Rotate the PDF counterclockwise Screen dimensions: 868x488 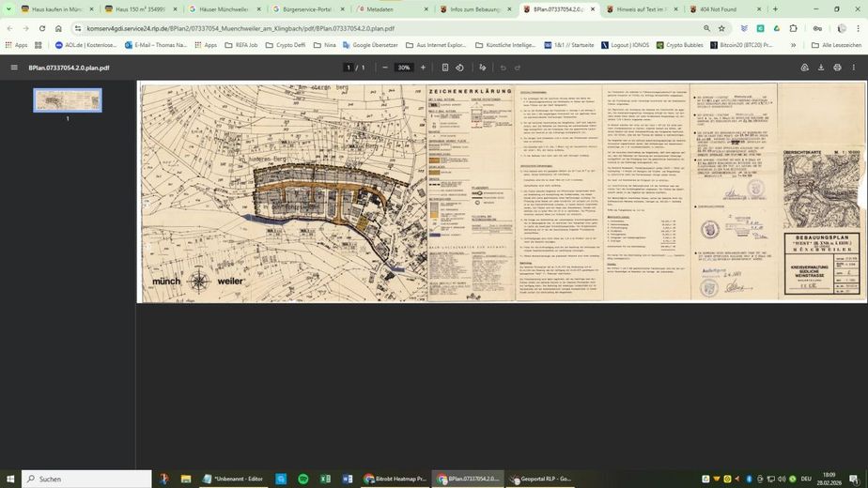(459, 68)
